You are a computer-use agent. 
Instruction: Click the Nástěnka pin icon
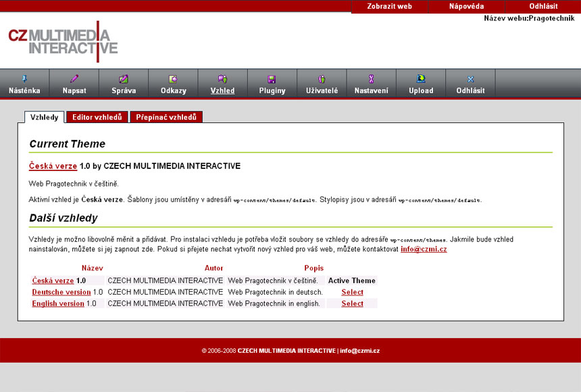(x=24, y=78)
